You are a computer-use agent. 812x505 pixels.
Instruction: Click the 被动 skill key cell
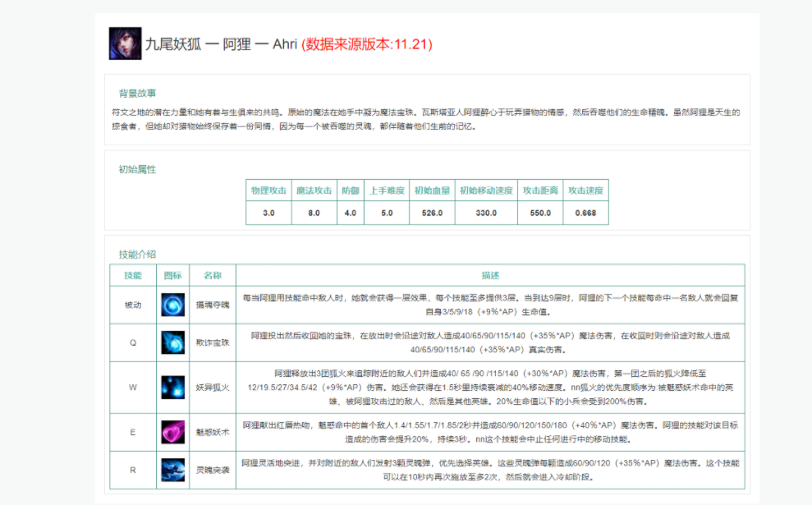pos(133,305)
